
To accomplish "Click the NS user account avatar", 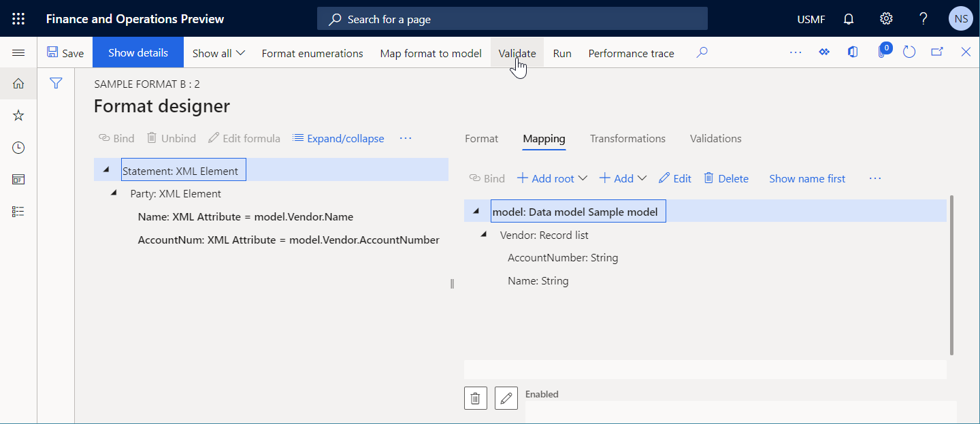I will [x=960, y=18].
